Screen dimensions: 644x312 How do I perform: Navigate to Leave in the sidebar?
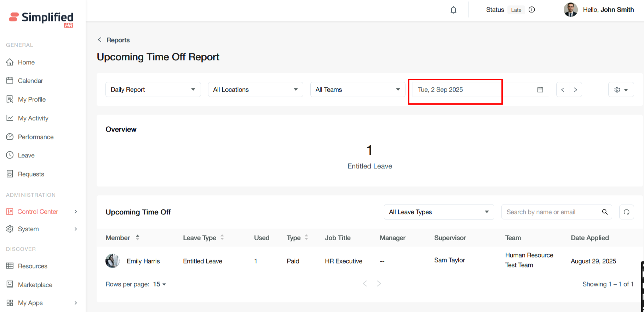point(26,155)
